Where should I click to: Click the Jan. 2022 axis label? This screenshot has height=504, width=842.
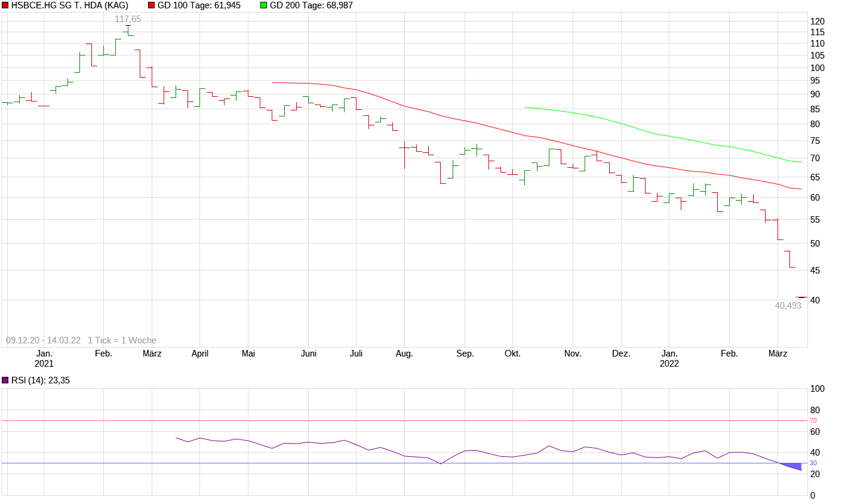[x=669, y=358]
